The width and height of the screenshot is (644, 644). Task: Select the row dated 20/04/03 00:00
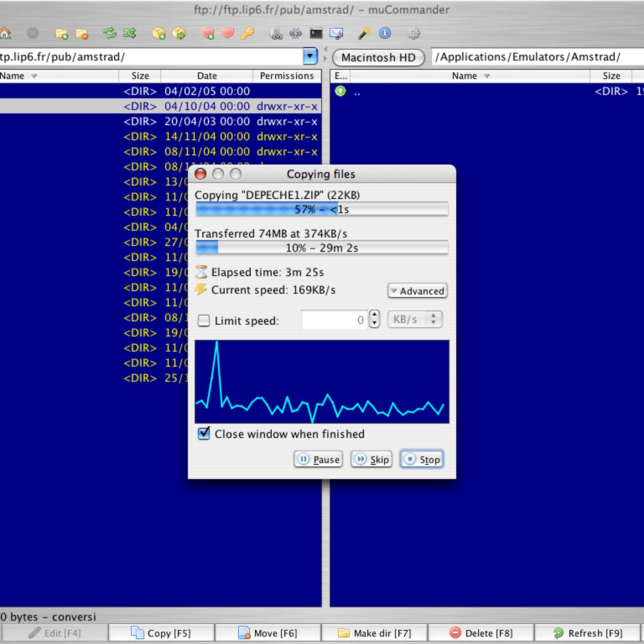tap(161, 122)
